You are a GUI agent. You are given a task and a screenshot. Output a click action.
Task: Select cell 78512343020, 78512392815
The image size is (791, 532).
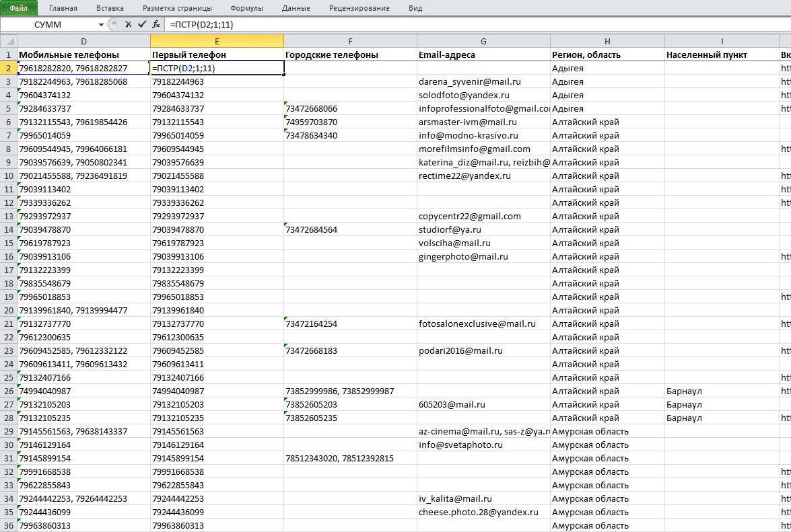point(350,458)
